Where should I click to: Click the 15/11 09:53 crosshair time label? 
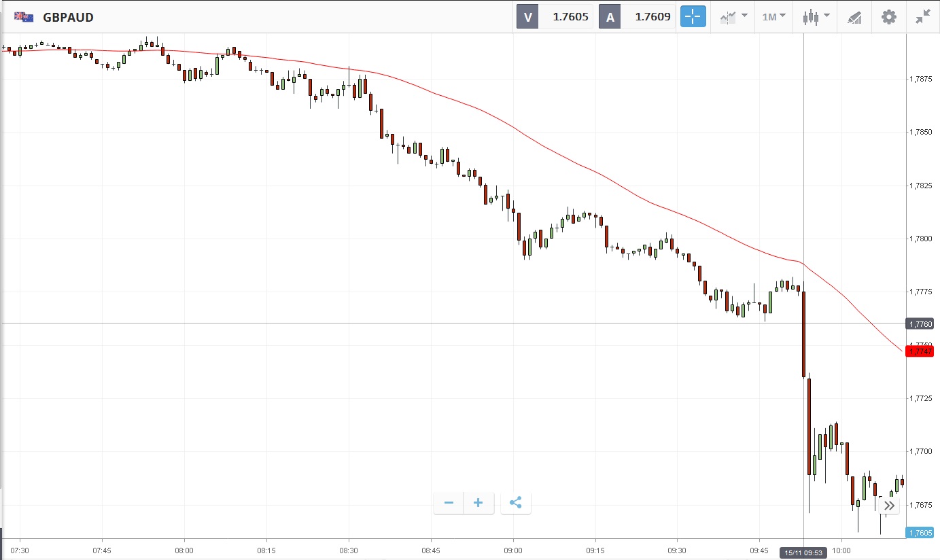click(x=804, y=553)
